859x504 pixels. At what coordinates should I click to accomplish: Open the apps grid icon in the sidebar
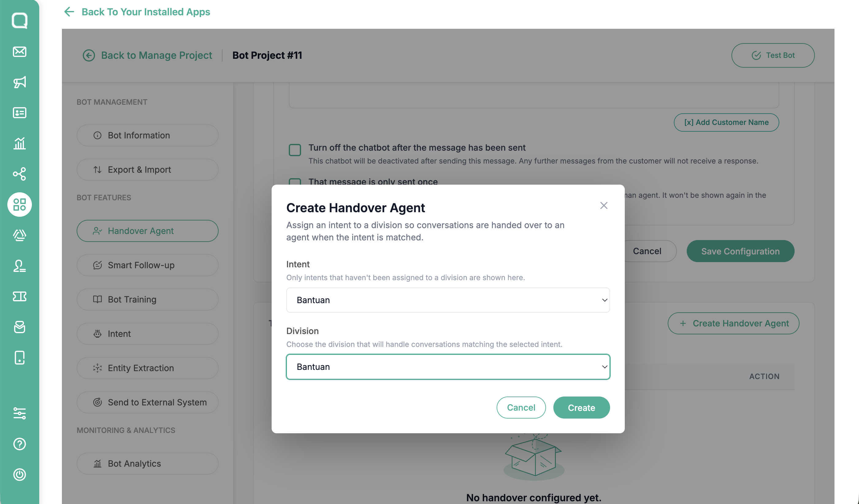[19, 204]
